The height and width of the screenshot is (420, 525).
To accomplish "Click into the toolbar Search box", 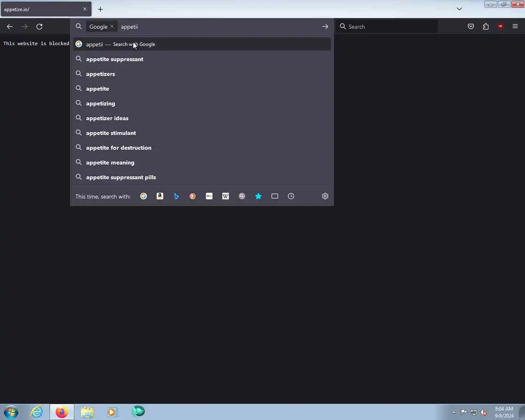I will pyautogui.click(x=387, y=27).
